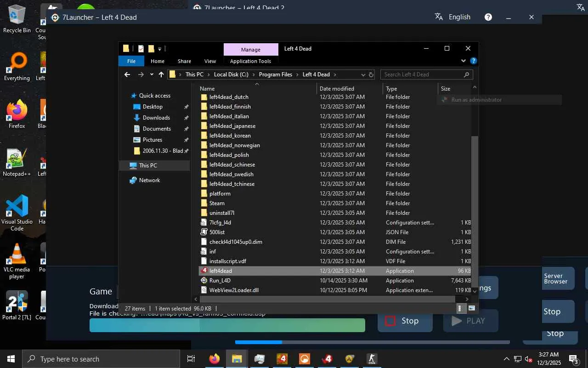Click the Forward arrow in File Explorer
Image resolution: width=588 pixels, height=368 pixels.
pos(141,75)
